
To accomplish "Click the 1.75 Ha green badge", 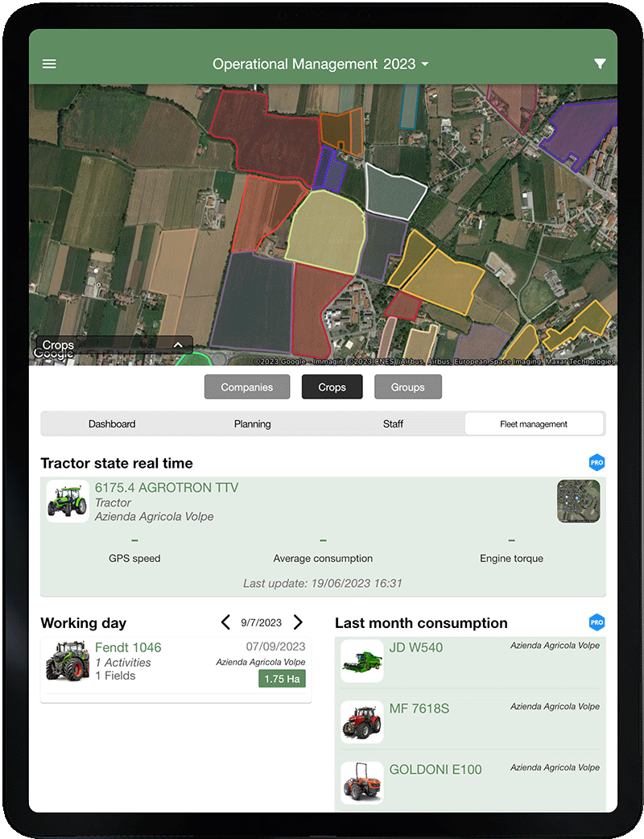I will click(x=282, y=679).
